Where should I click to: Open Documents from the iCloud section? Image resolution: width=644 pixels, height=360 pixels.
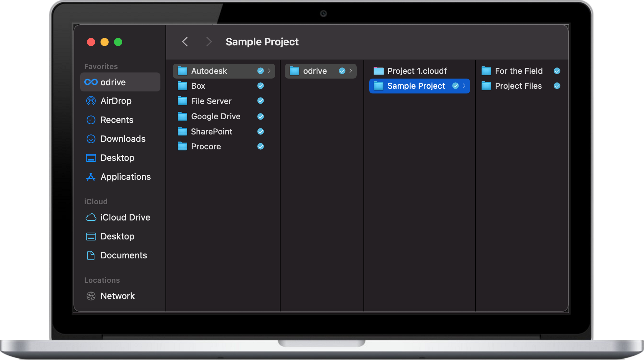[124, 255]
